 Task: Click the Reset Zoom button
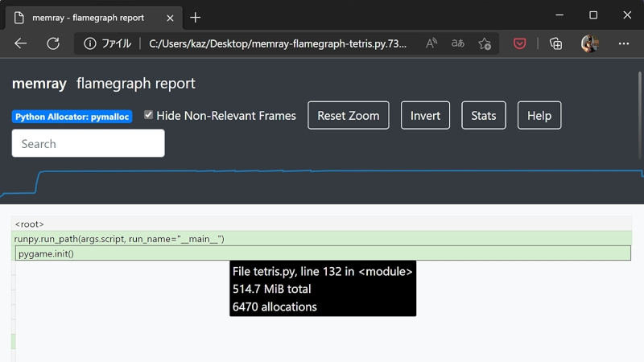point(349,115)
